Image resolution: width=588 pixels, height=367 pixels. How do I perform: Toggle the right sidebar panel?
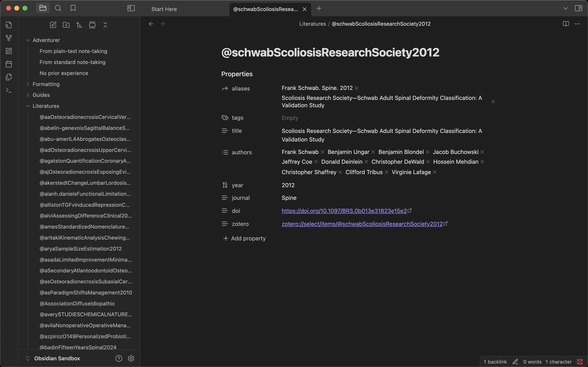tap(579, 8)
